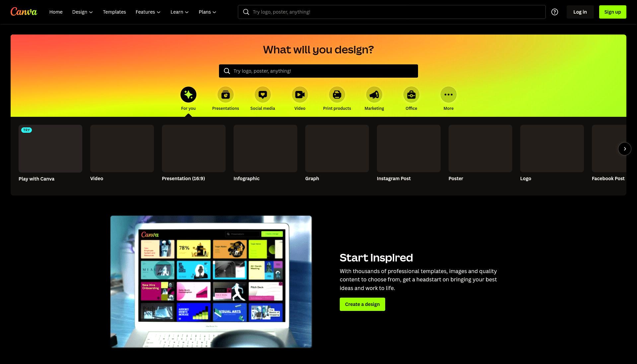Open the Templates nav item
Image resolution: width=637 pixels, height=364 pixels.
[114, 12]
